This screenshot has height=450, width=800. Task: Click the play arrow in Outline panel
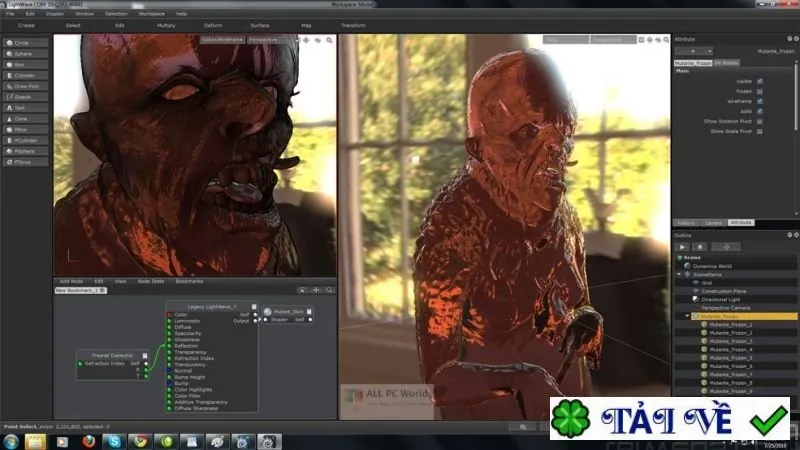(x=682, y=247)
